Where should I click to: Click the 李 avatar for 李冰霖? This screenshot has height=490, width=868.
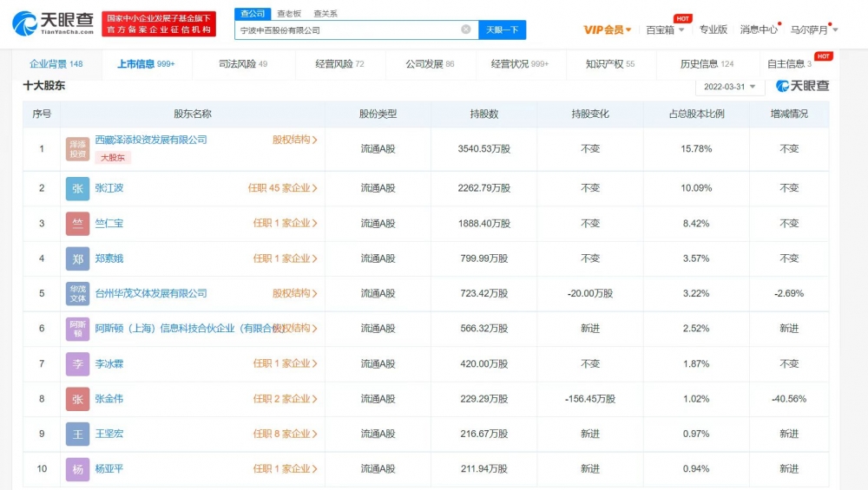[x=77, y=364]
